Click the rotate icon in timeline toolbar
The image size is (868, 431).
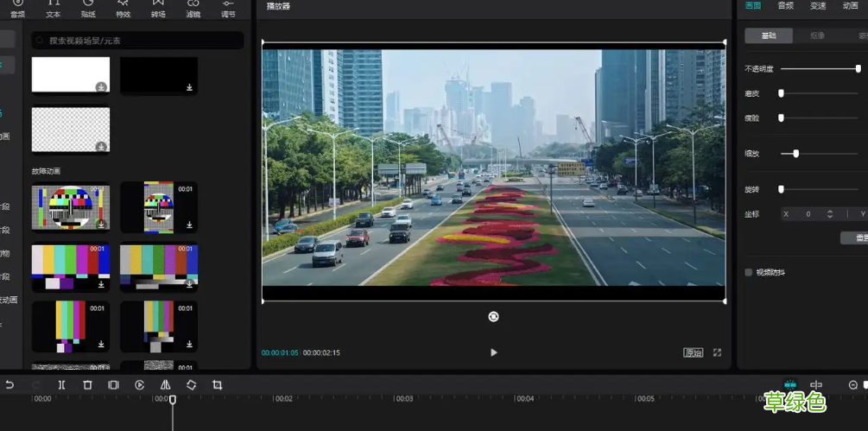pos(191,385)
